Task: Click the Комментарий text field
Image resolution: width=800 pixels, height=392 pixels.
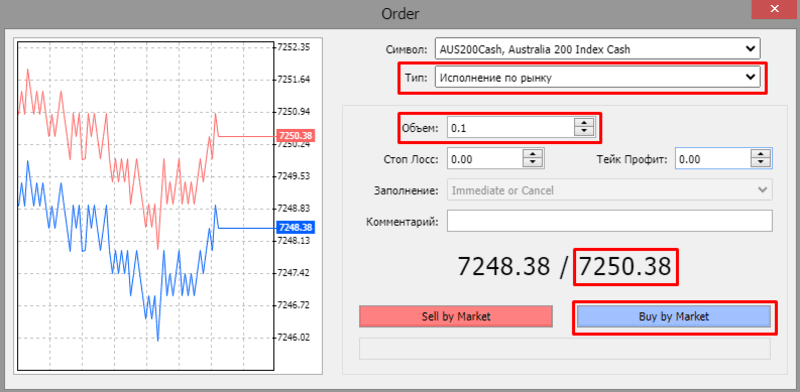Action: point(610,222)
